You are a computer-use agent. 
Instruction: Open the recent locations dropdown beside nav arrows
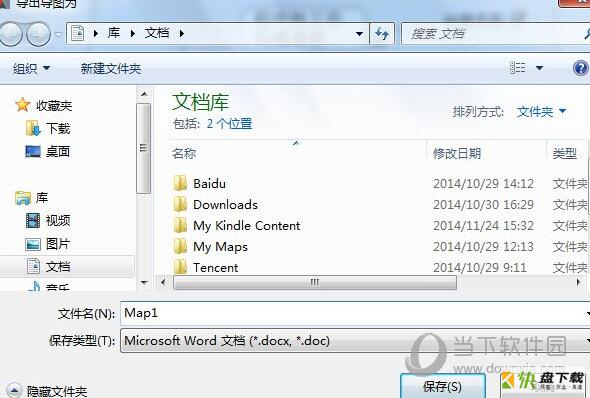click(58, 35)
